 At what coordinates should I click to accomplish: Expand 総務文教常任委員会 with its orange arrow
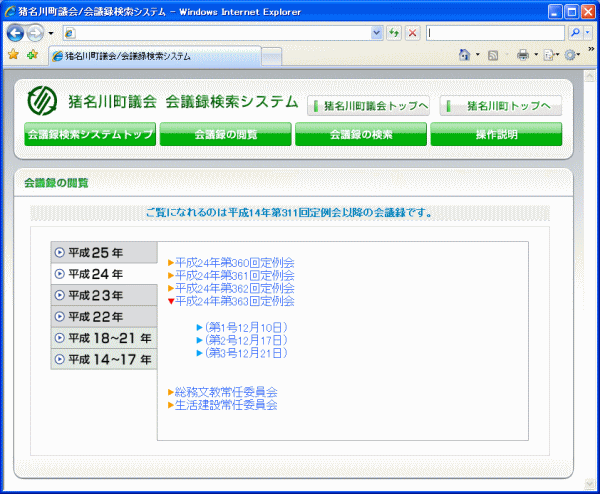point(171,392)
